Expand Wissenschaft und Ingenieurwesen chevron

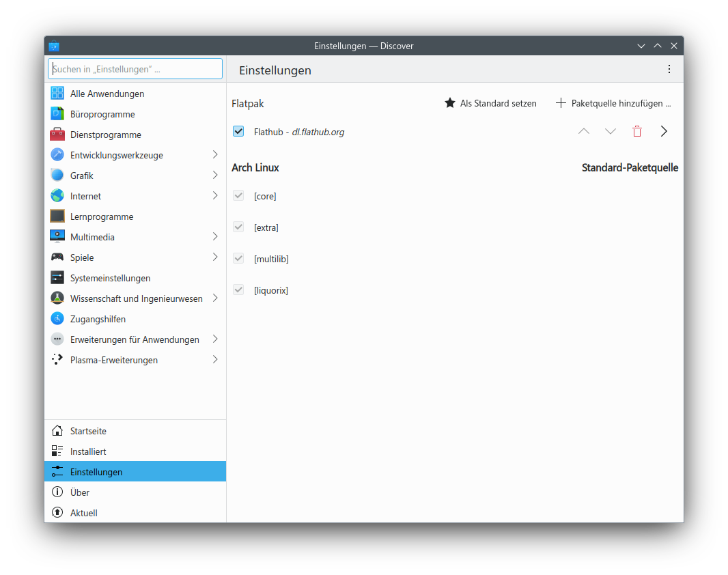[215, 298]
